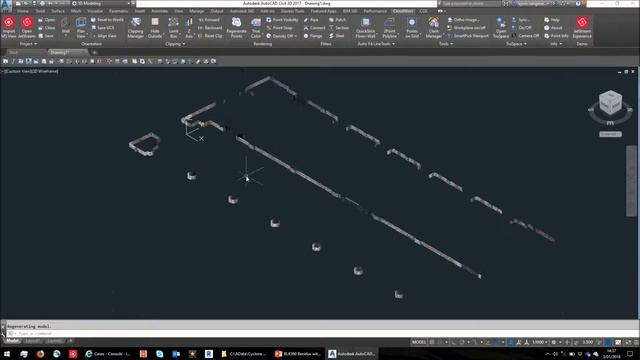This screenshot has height=360, width=640.
Task: Click the Hide Outside tool
Action: 155,27
